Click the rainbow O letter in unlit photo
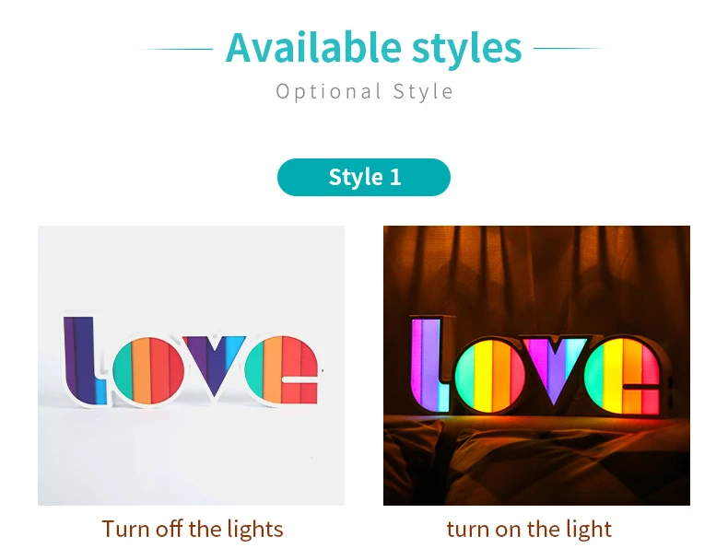Viewport: 728px width, 560px height. pyautogui.click(x=148, y=370)
